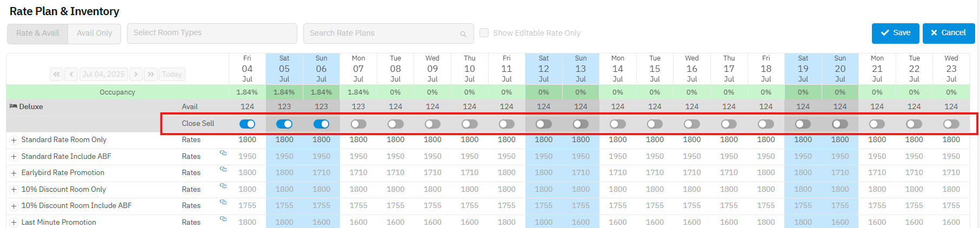Go to the previous day arrow
Screen dimensions: 980x228
[x=71, y=75]
